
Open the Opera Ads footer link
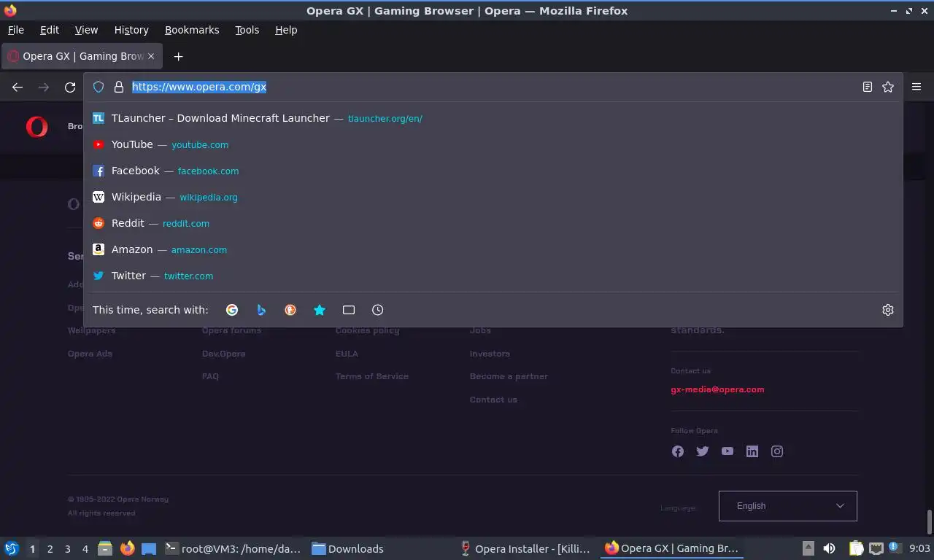tap(90, 354)
